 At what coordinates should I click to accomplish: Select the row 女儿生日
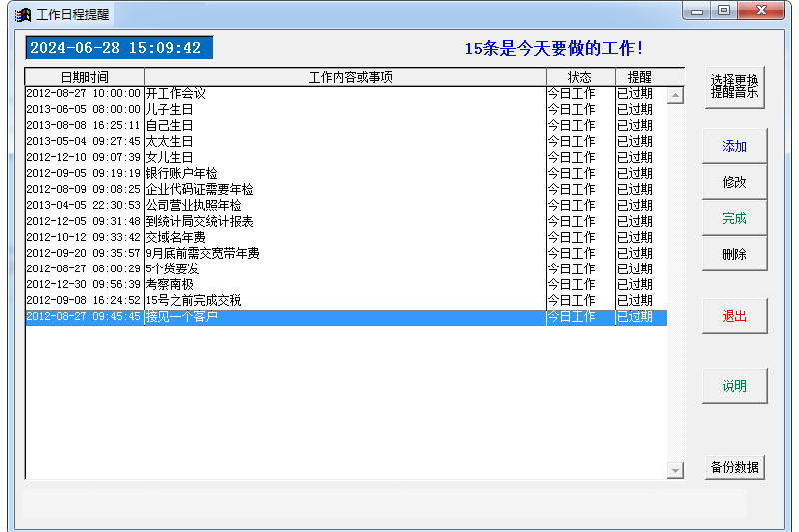(346, 157)
